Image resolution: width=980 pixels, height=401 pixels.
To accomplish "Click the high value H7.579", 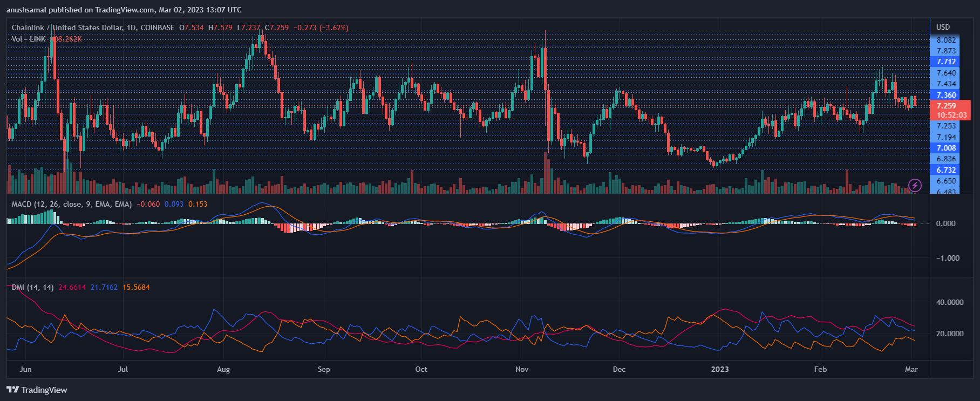I will 221,28.
